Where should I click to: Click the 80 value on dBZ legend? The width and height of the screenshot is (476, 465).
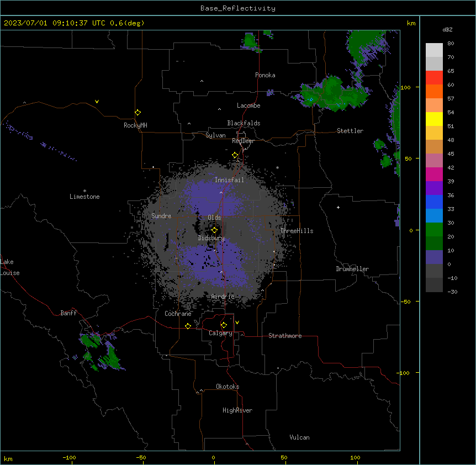[x=451, y=44]
